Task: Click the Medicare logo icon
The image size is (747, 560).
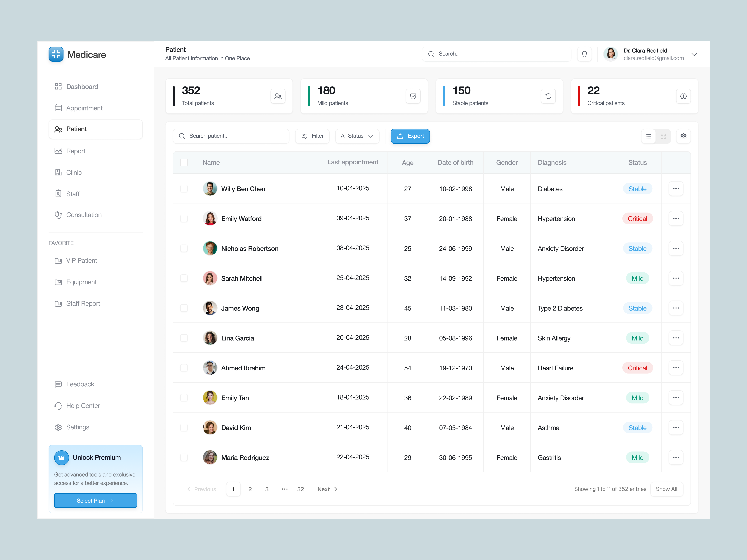Action: point(56,54)
